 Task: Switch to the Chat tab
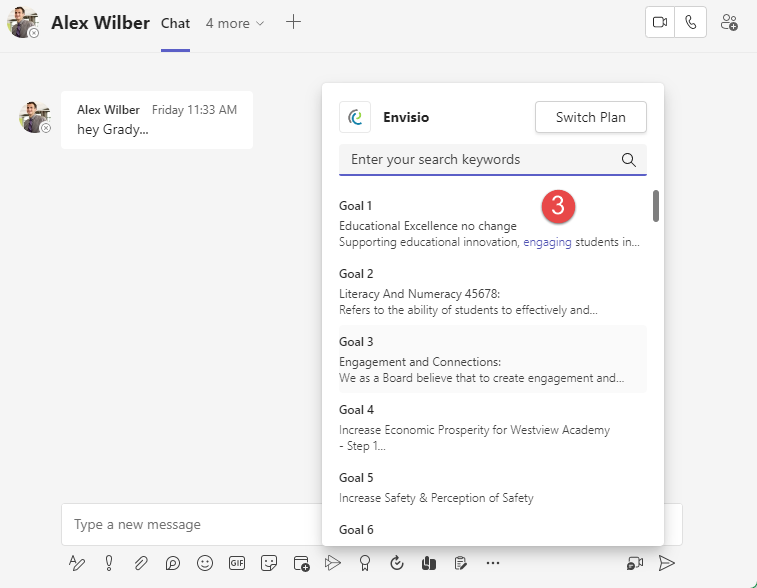175,23
